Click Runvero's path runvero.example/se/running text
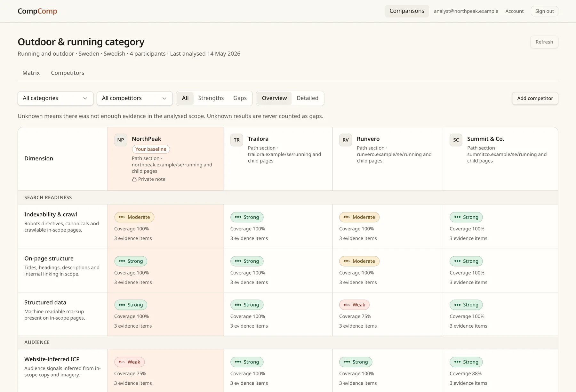This screenshot has width=576, height=392. click(x=389, y=155)
